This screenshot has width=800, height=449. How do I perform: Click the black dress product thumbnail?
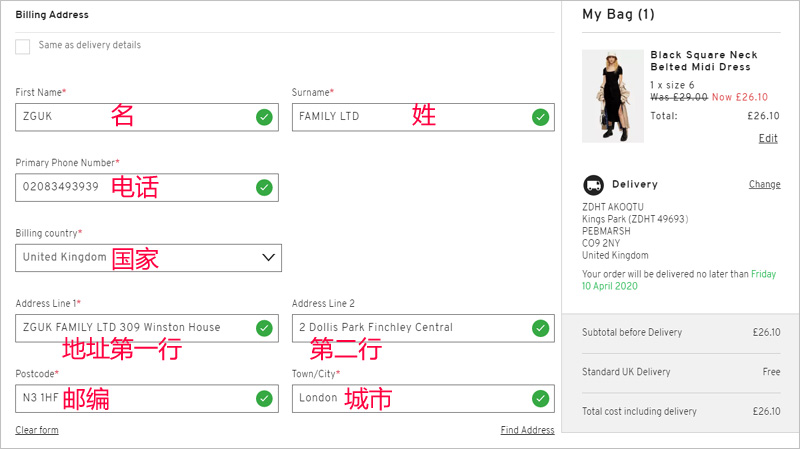point(613,96)
